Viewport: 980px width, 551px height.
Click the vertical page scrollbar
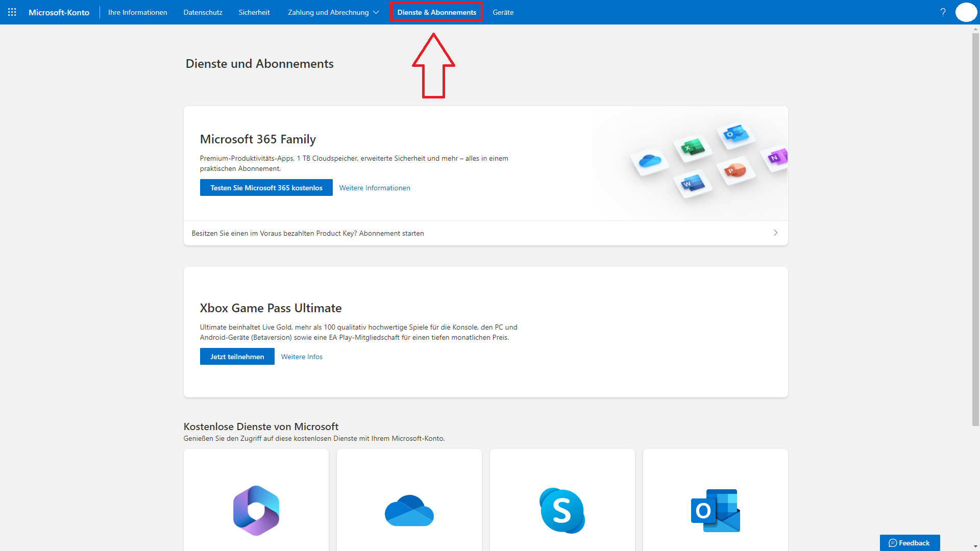click(x=975, y=230)
